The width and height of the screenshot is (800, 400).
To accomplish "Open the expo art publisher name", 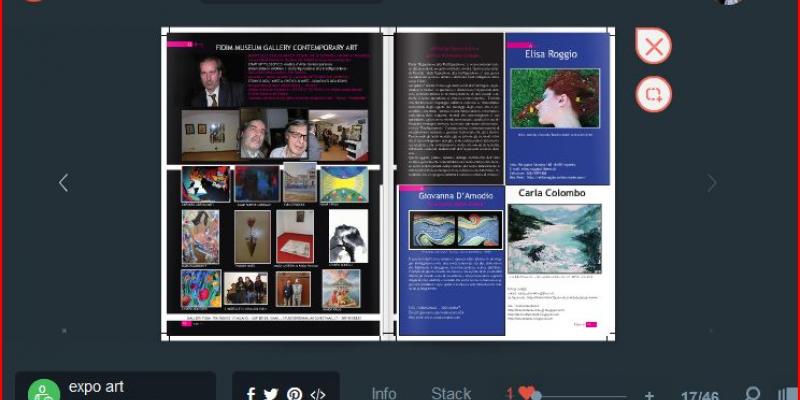I will click(x=96, y=387).
